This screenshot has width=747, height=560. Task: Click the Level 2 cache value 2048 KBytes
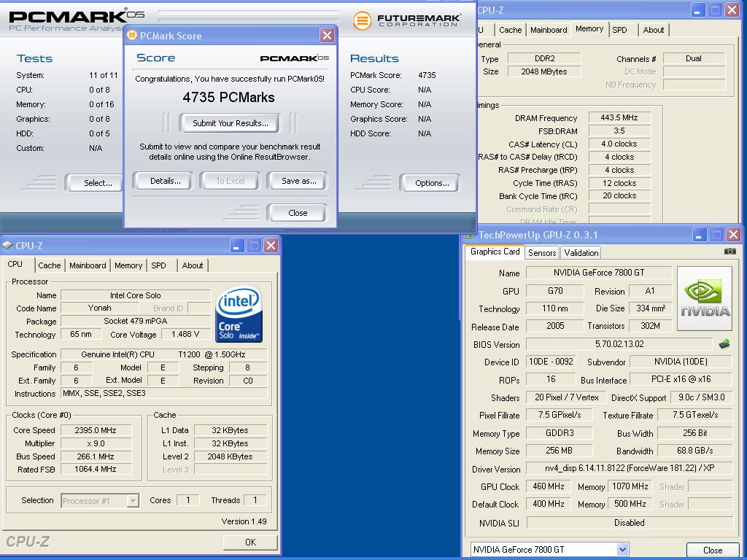[230, 456]
